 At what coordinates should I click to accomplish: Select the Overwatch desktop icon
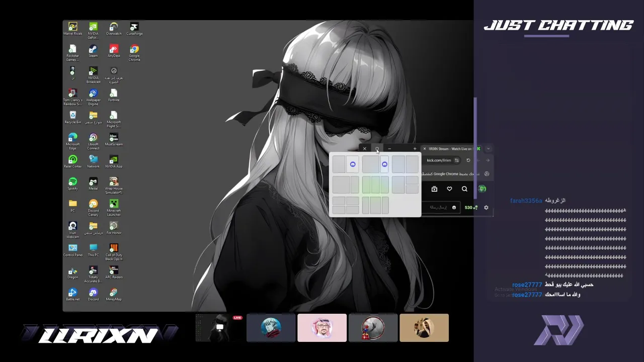[114, 29]
